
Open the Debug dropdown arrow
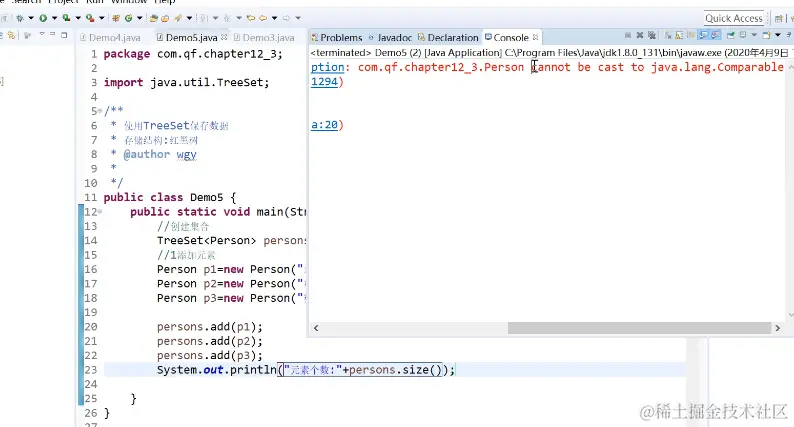tap(31, 18)
